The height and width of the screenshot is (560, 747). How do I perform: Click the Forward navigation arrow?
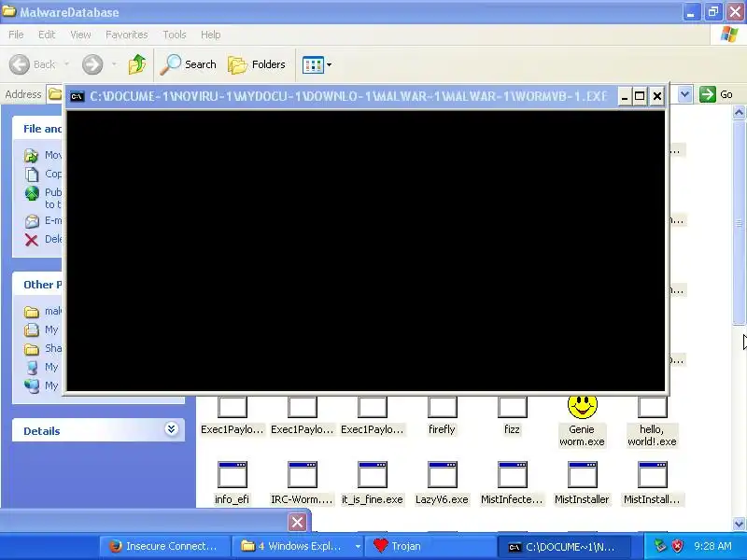[x=92, y=64]
